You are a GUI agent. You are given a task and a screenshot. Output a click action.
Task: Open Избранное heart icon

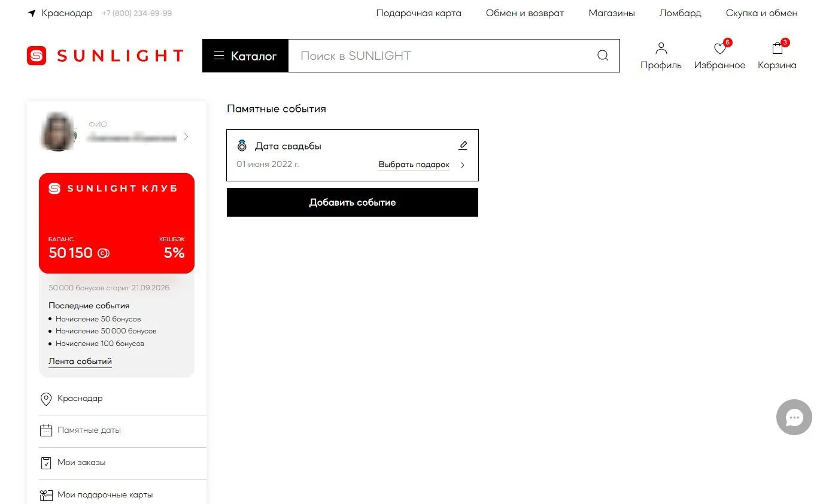(x=719, y=56)
